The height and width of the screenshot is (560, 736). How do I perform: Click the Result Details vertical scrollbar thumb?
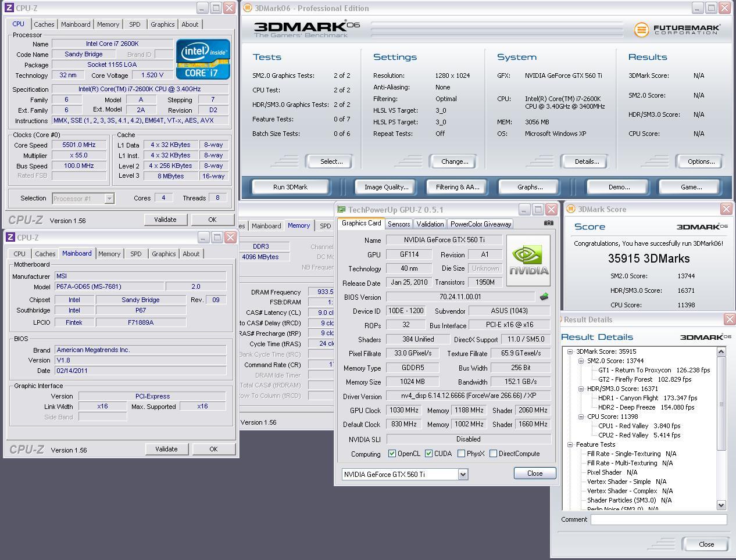click(x=721, y=403)
